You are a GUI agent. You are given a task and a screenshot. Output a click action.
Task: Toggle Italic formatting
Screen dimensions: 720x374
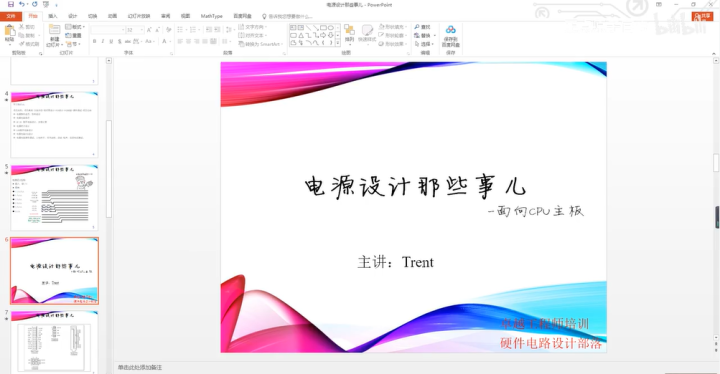click(102, 41)
